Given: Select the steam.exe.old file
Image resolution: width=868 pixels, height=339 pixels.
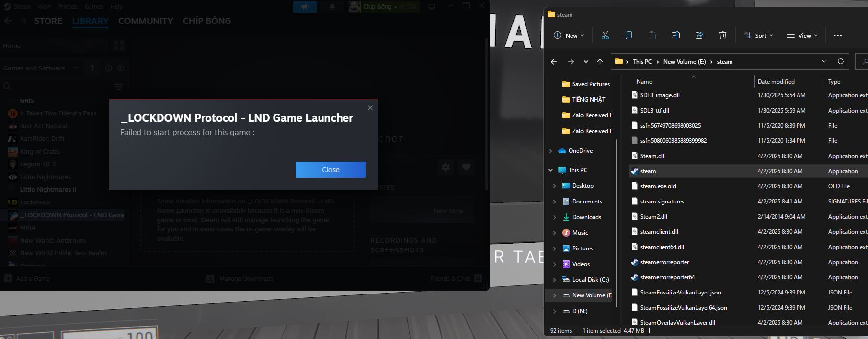Looking at the screenshot, I should pos(658,186).
